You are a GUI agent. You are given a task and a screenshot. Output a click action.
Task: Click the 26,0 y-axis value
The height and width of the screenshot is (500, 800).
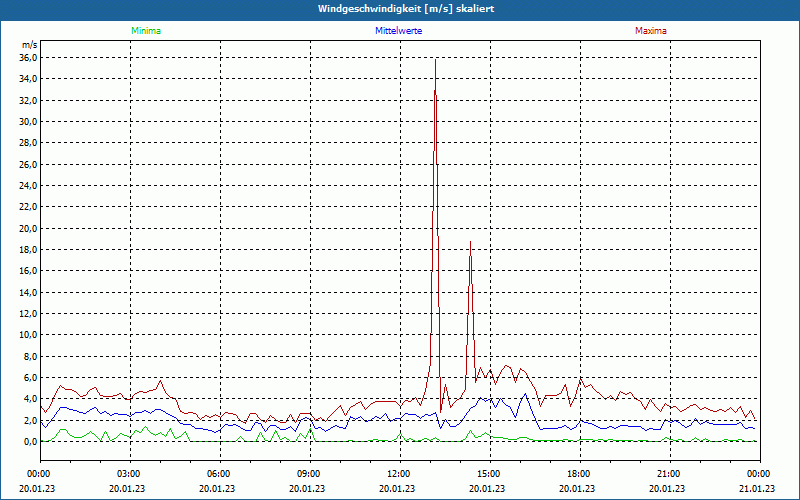[28, 164]
